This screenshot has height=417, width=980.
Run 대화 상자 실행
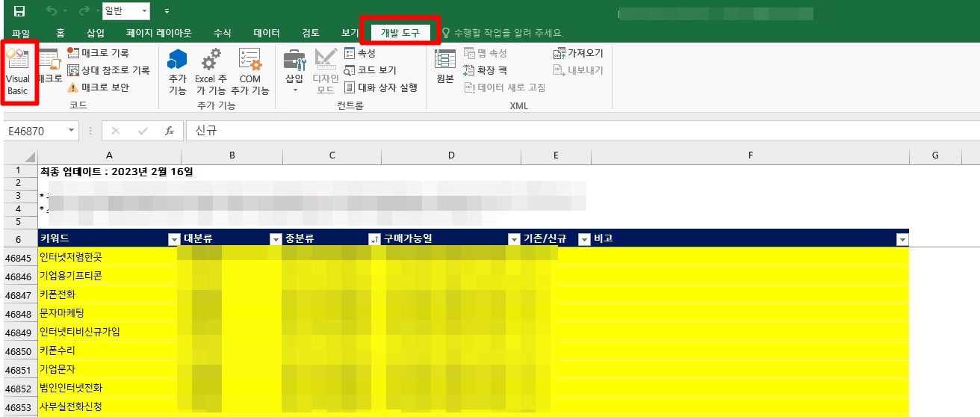(381, 87)
